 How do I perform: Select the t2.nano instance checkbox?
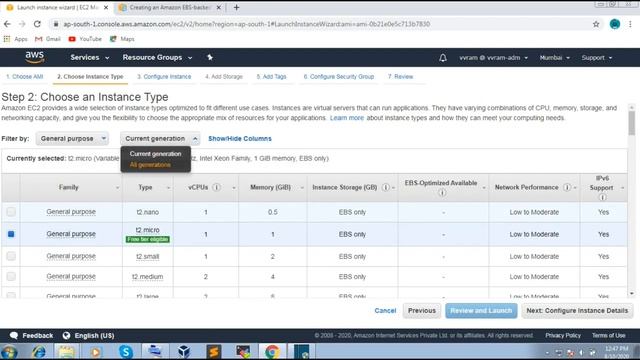11,212
